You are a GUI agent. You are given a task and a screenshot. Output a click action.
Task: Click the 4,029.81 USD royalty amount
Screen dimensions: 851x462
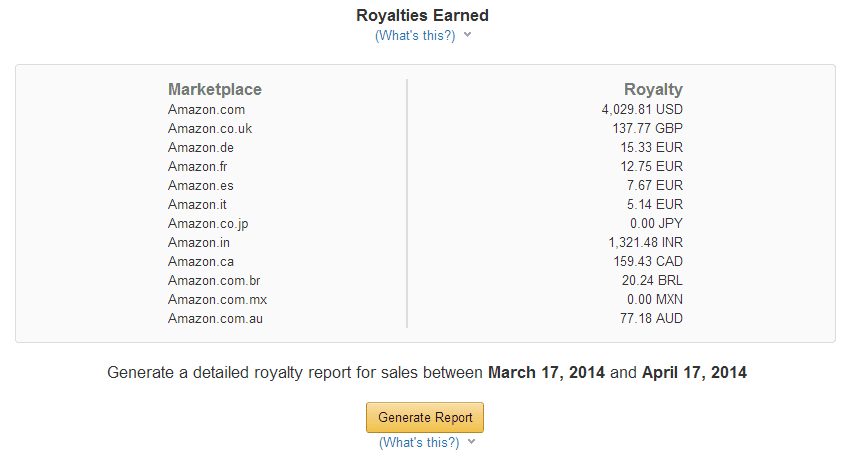point(642,110)
